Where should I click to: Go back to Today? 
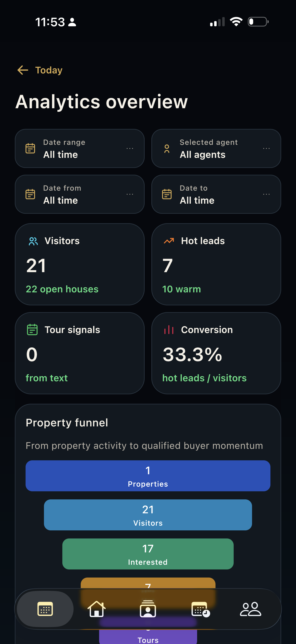click(x=49, y=70)
